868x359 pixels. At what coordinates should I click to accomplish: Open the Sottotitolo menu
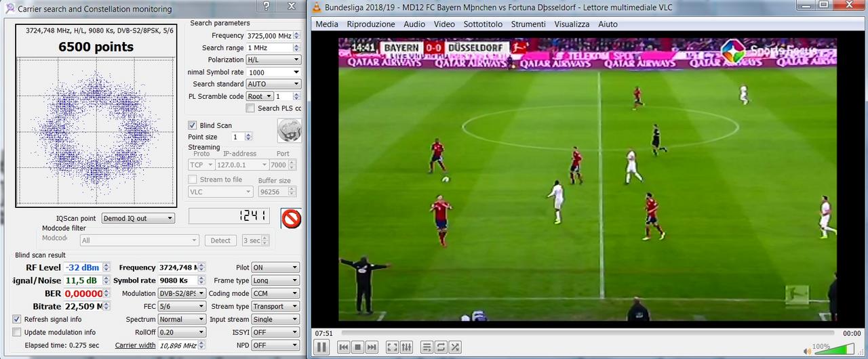point(483,24)
